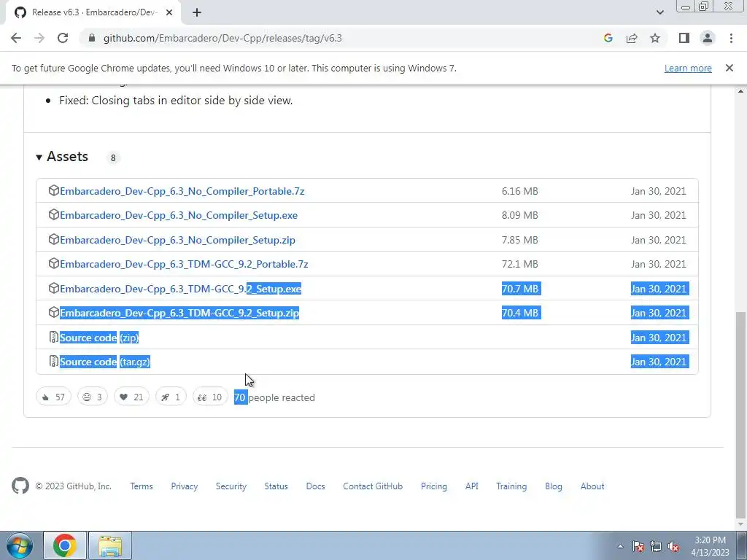View site info via the padlock icon
The height and width of the screenshot is (560, 747).
point(92,38)
